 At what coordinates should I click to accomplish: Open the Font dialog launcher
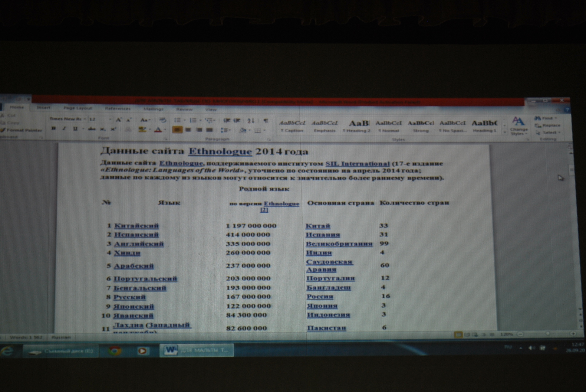coord(165,139)
